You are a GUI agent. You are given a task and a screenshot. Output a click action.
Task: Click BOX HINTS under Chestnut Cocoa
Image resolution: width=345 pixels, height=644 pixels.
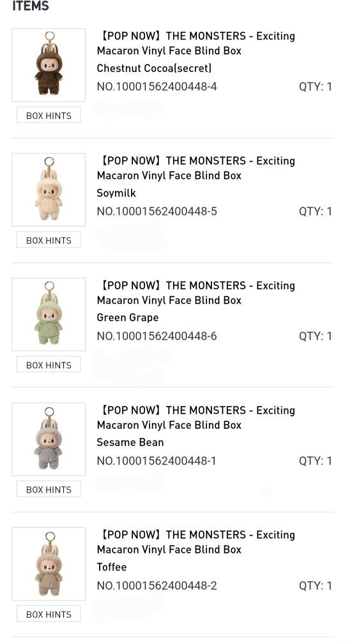tap(49, 115)
